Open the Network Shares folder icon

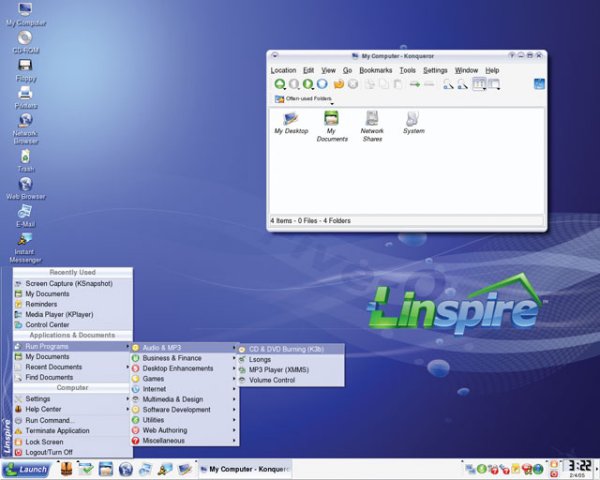372,122
